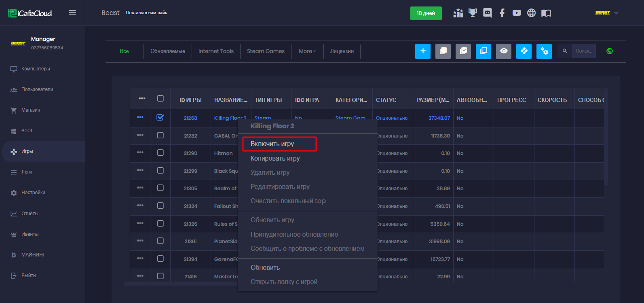This screenshot has width=644, height=303.
Task: Open the trophy icon in header
Action: click(x=473, y=13)
